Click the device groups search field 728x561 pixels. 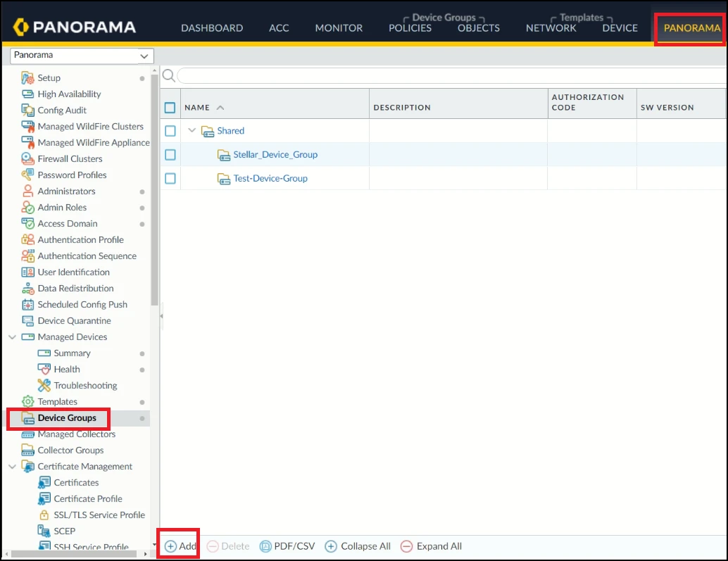pos(451,75)
